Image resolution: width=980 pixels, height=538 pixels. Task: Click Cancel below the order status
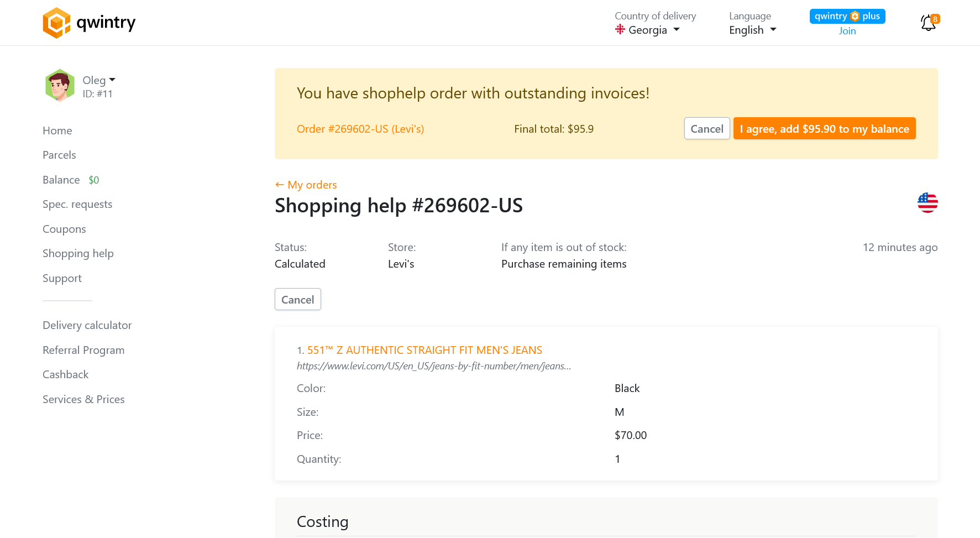297,299
